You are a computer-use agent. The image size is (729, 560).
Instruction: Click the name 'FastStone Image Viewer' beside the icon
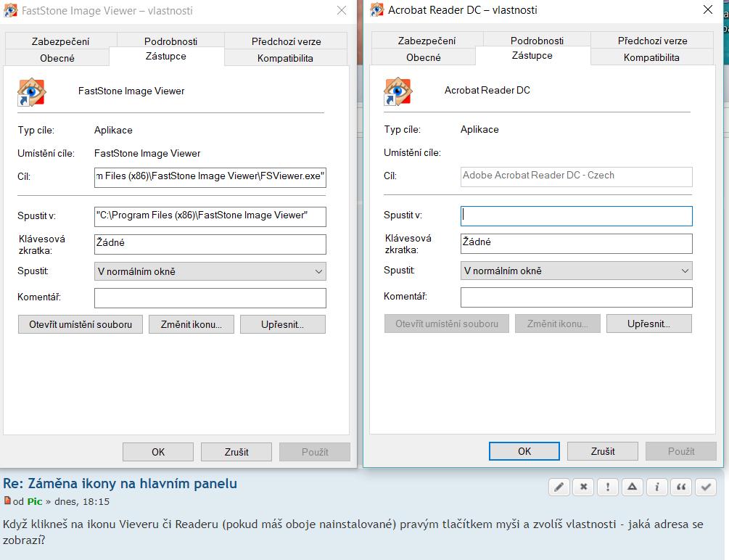click(x=131, y=91)
